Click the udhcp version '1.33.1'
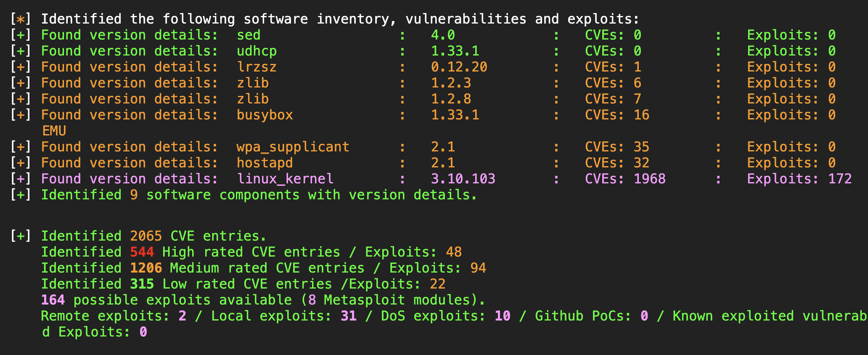The image size is (868, 355). pyautogui.click(x=455, y=51)
